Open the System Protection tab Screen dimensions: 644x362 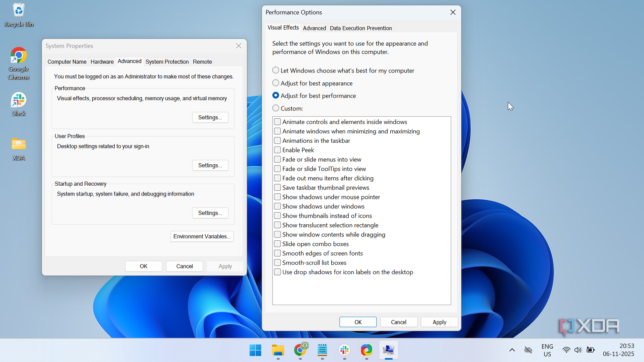[x=167, y=62]
